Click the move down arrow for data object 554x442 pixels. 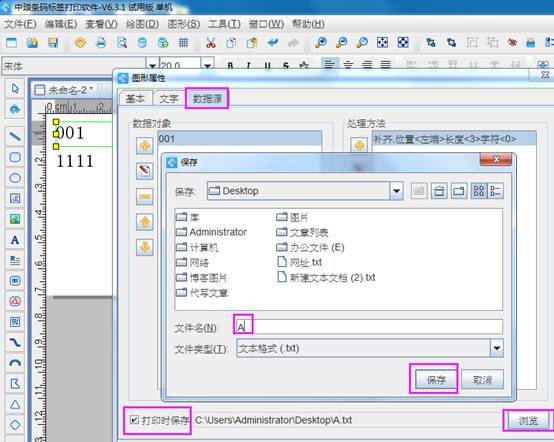[145, 247]
